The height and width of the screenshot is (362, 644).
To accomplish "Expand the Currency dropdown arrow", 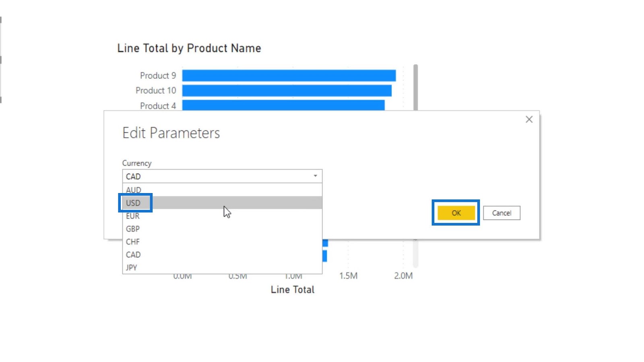I will [x=315, y=176].
